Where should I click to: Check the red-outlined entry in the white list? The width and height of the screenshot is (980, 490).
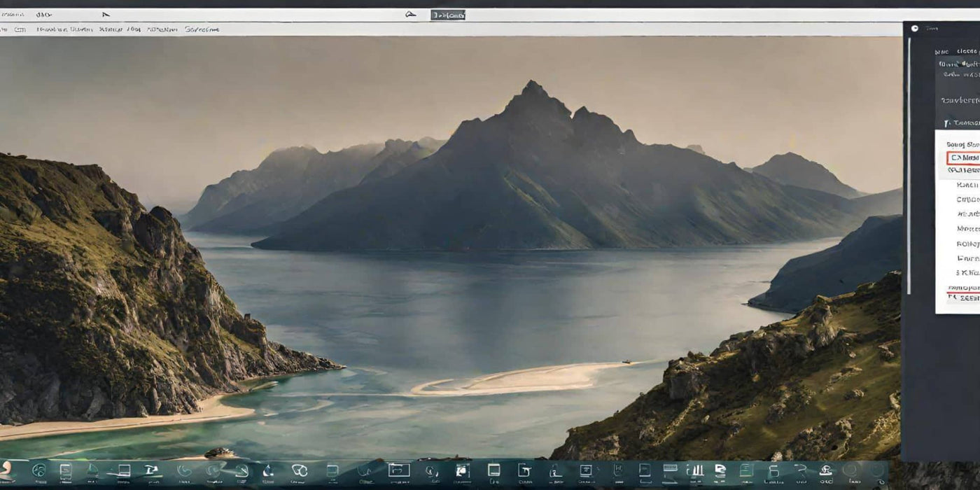963,158
